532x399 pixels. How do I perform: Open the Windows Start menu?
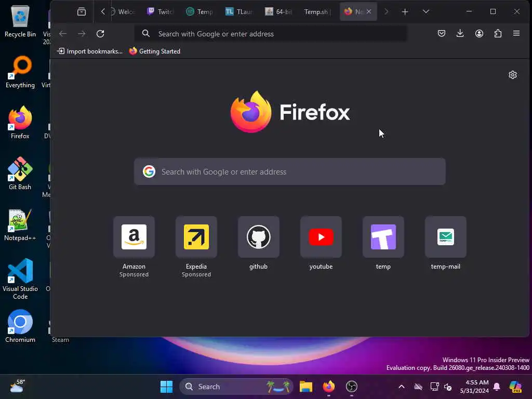166,387
